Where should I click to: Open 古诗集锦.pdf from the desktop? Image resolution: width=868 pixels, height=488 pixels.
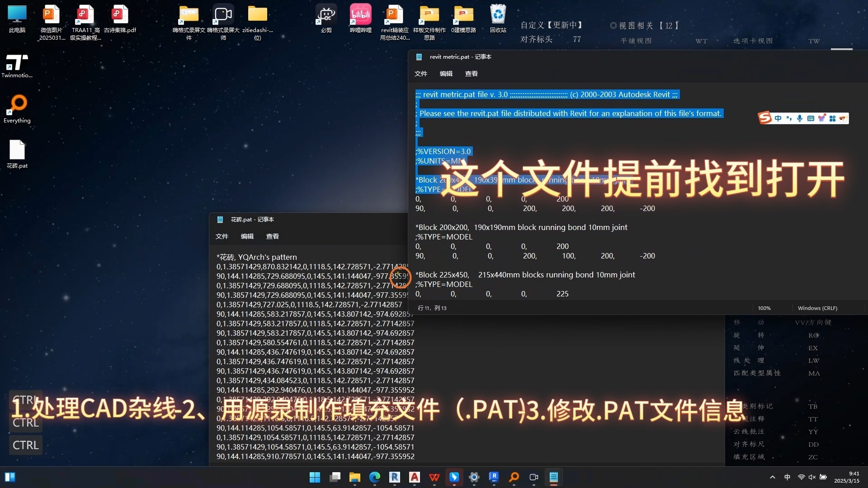(119, 15)
